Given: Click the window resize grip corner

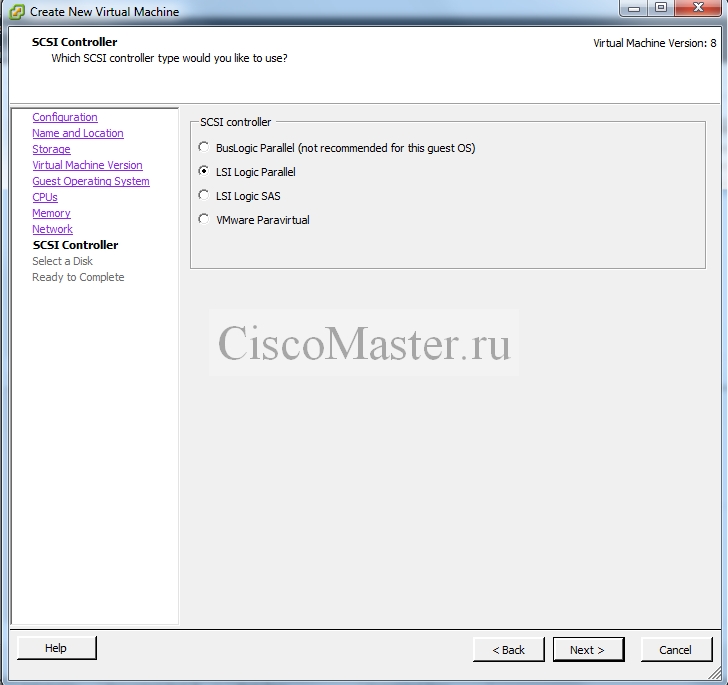Looking at the screenshot, I should click(x=715, y=673).
